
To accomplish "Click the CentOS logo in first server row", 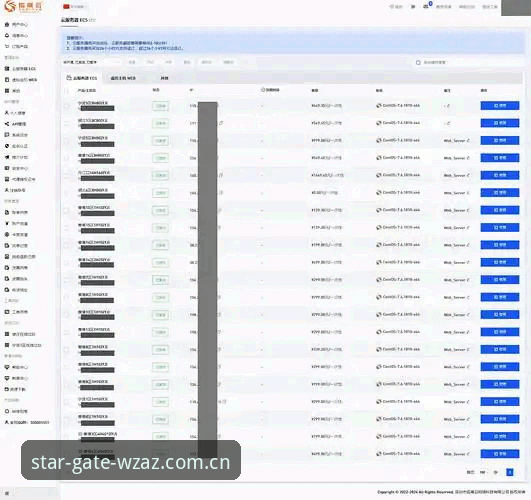I will [379, 106].
